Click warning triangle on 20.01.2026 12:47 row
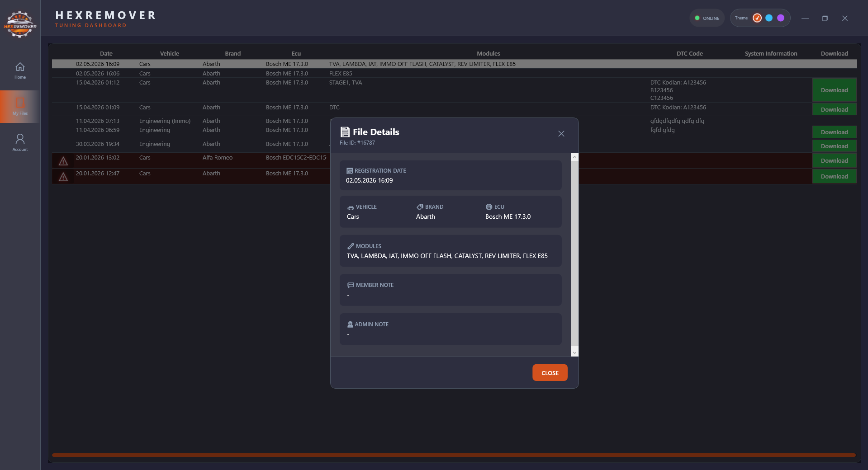Screen dimensions: 868x470 click(63, 177)
